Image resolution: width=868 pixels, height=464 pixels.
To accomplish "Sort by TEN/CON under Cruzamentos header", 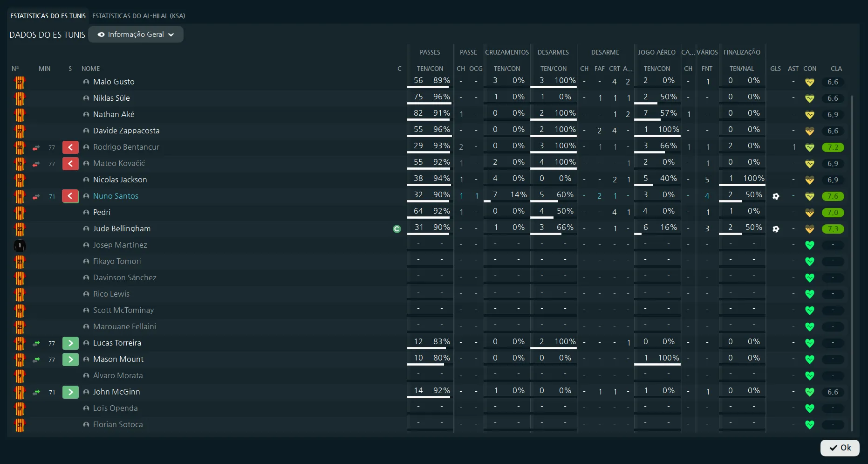I will tap(507, 69).
